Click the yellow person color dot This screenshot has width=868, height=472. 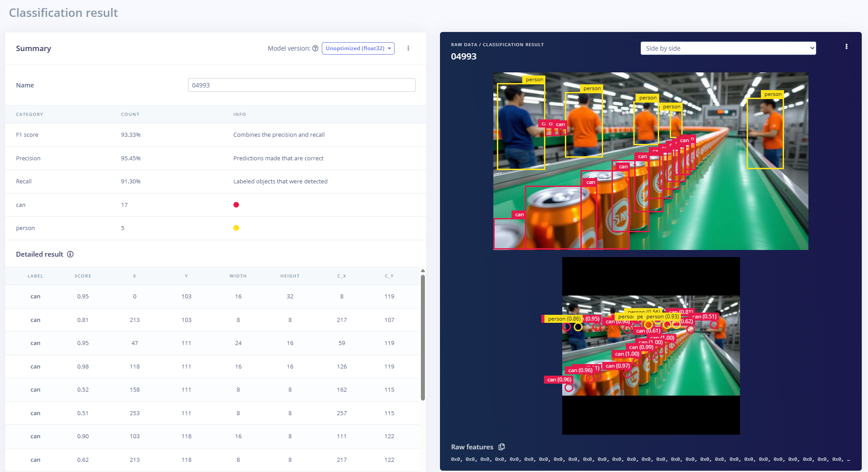coord(236,228)
